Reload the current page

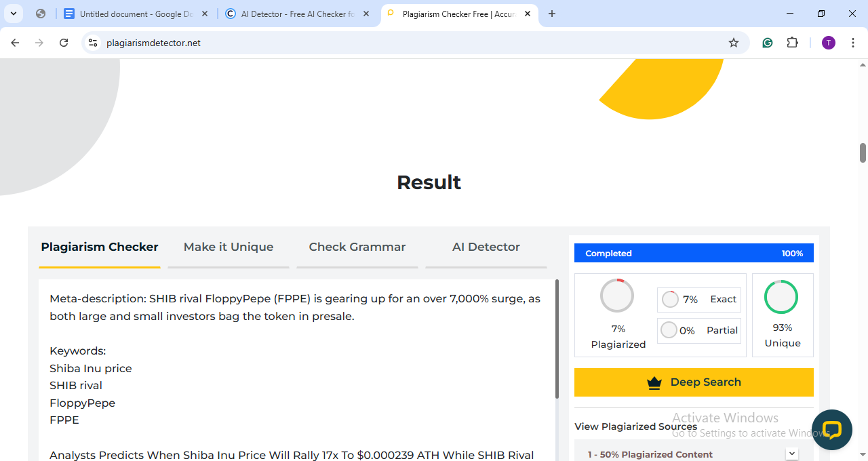64,43
